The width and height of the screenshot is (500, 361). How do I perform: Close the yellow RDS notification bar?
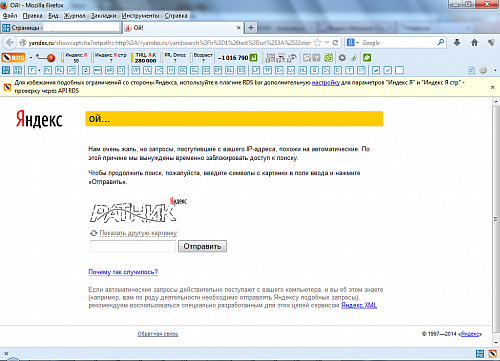click(x=492, y=87)
